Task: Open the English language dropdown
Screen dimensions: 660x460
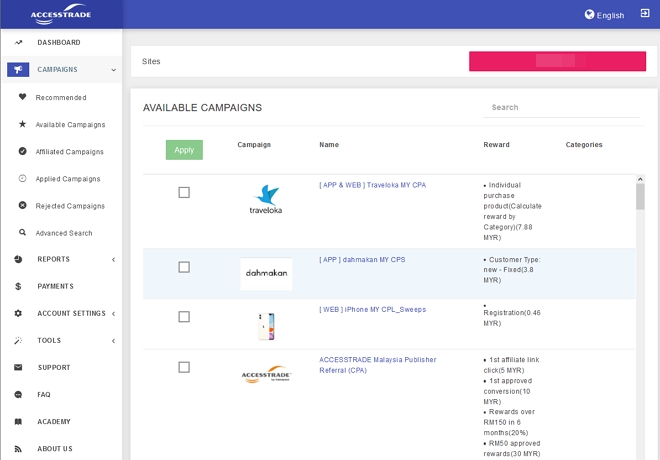Action: coord(604,15)
